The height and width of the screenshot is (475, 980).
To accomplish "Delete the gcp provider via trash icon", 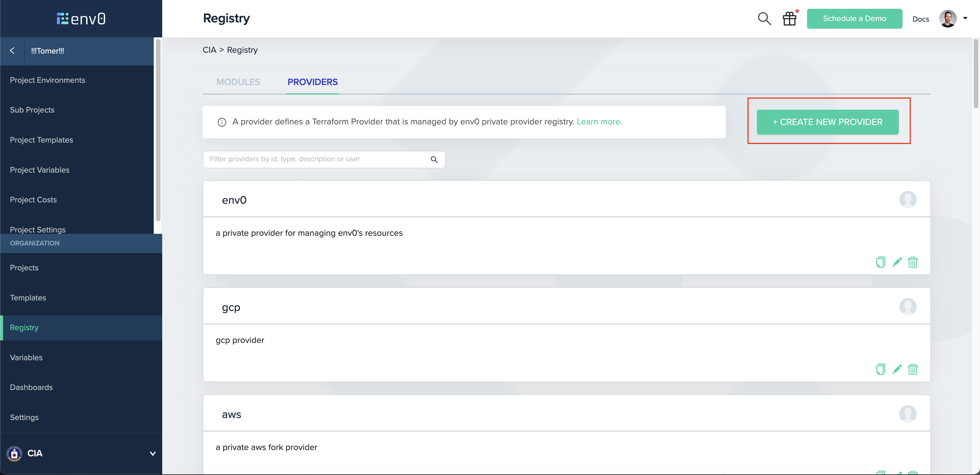I will [x=913, y=369].
